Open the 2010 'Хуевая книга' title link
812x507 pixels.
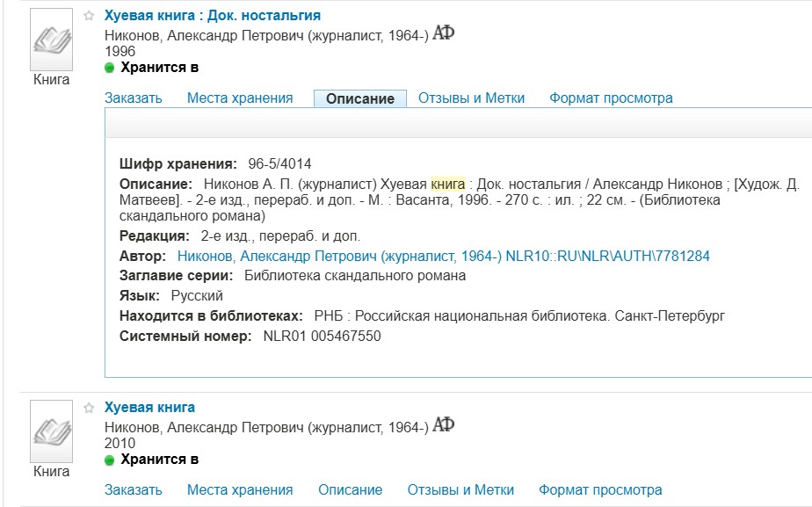click(x=149, y=408)
